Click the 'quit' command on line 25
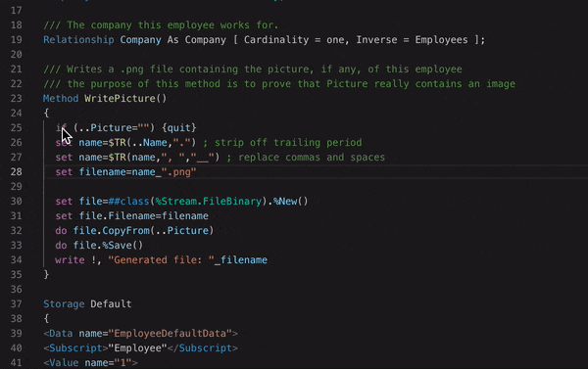The image size is (588, 369). 179,128
